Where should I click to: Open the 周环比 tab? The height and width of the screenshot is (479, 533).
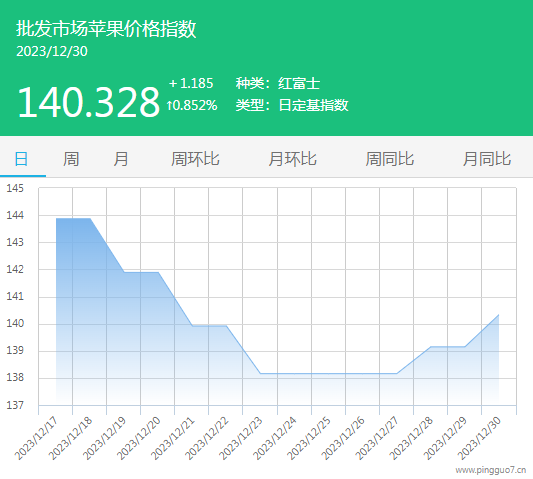[195, 159]
